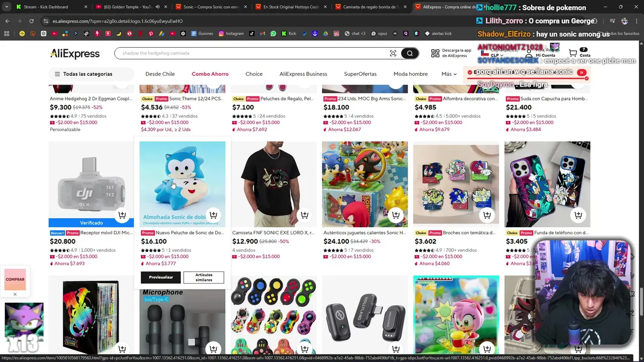Open the shopping cart Cesta icon
644x362 pixels.
click(573, 53)
